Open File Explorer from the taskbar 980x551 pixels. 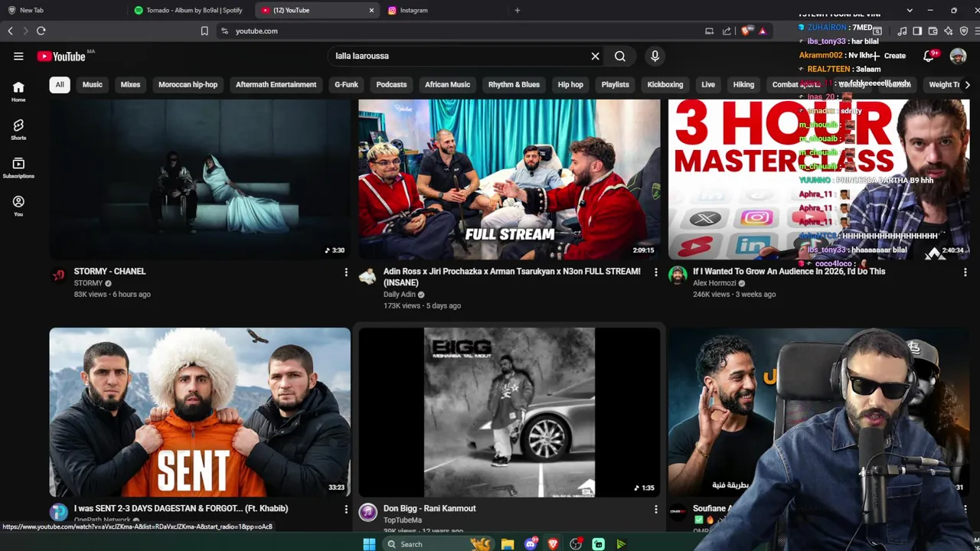(507, 544)
